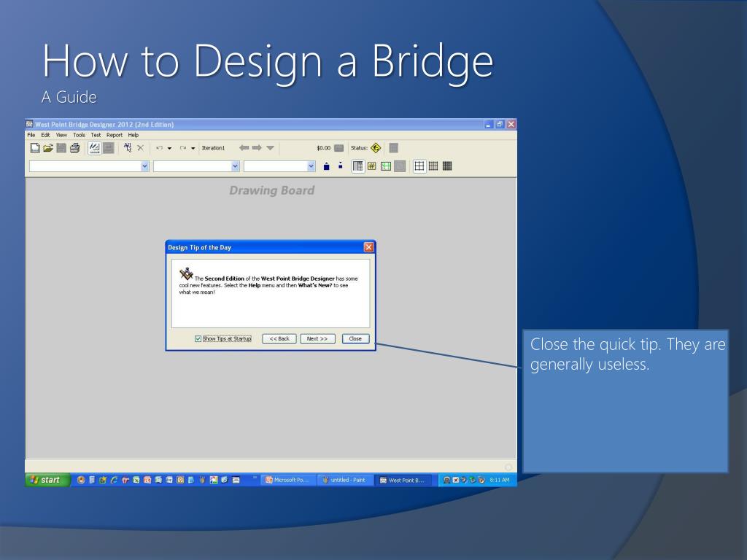
Task: Switch to untitled - Paint taskbar button
Action: coord(344,480)
